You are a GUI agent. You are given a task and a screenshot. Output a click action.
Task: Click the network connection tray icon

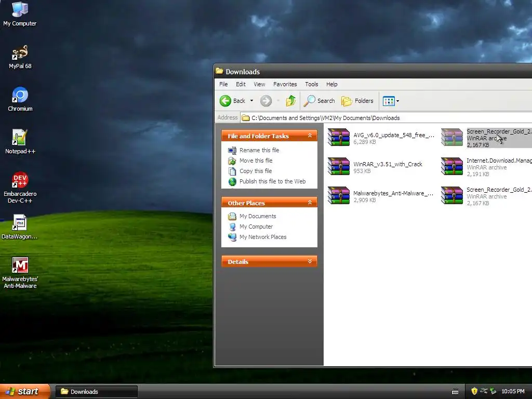tap(484, 391)
